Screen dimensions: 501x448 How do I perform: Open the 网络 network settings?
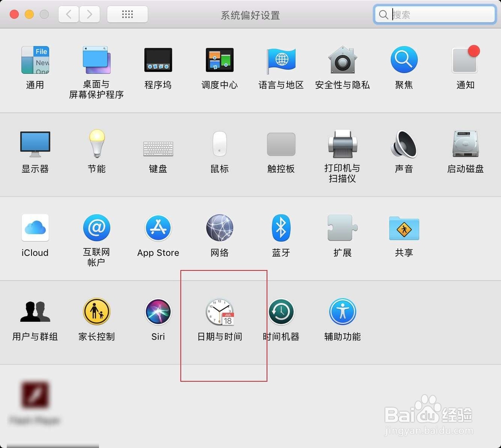tap(219, 228)
